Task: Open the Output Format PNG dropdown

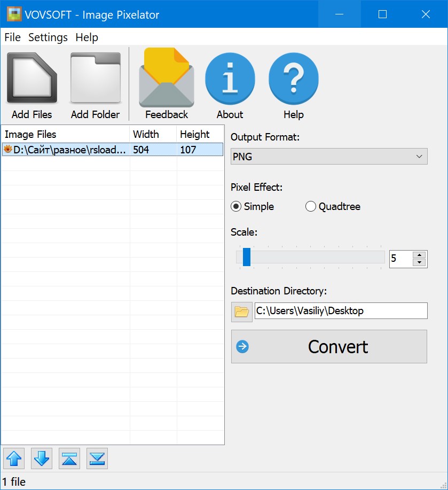Action: coord(329,156)
